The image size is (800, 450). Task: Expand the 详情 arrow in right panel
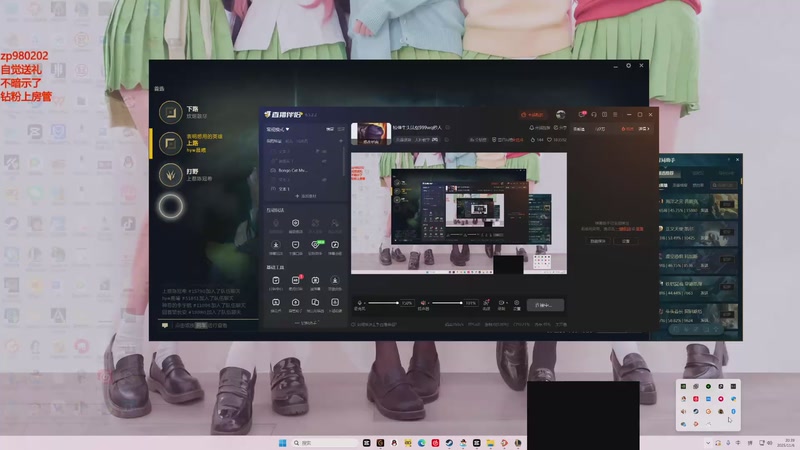tap(644, 129)
